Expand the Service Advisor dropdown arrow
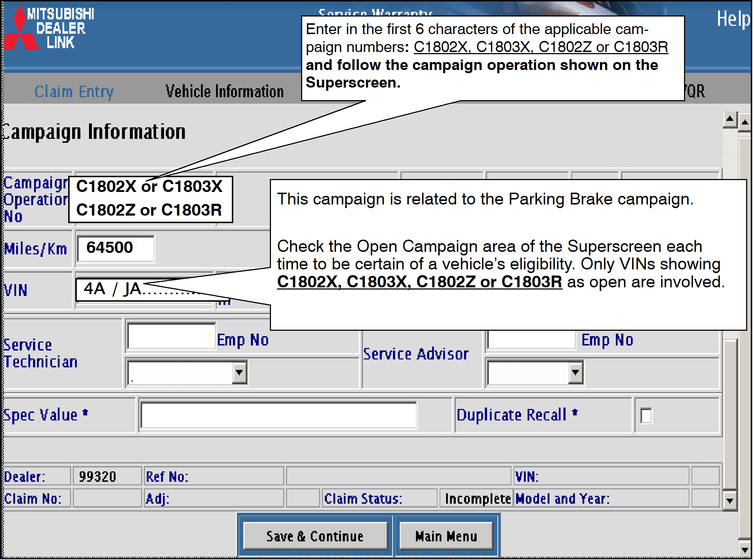 (x=575, y=372)
